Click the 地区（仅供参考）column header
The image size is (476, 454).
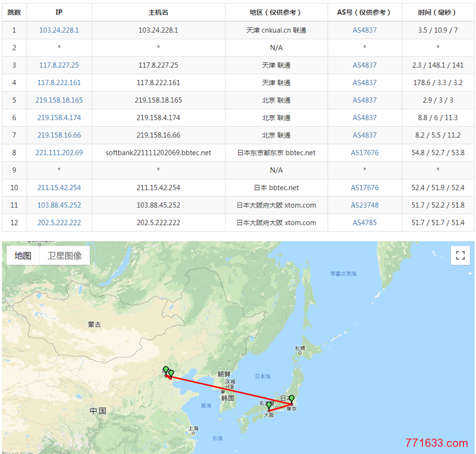[x=276, y=12]
